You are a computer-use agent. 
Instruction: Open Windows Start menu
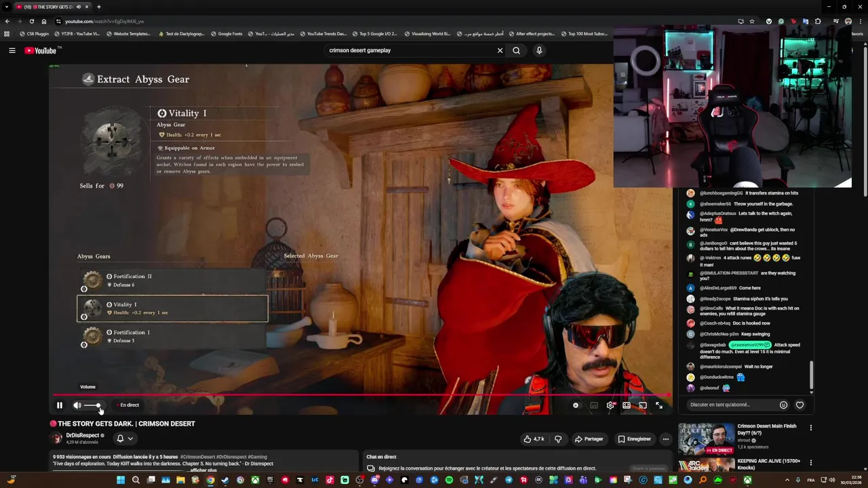click(121, 480)
